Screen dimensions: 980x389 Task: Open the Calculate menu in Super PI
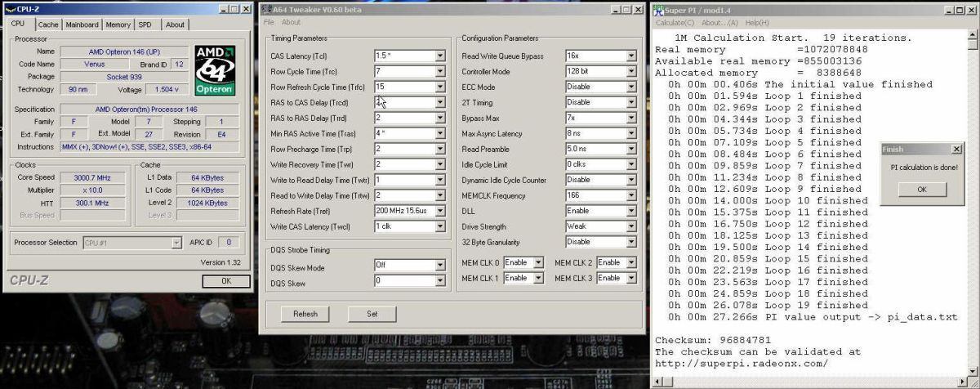click(675, 23)
